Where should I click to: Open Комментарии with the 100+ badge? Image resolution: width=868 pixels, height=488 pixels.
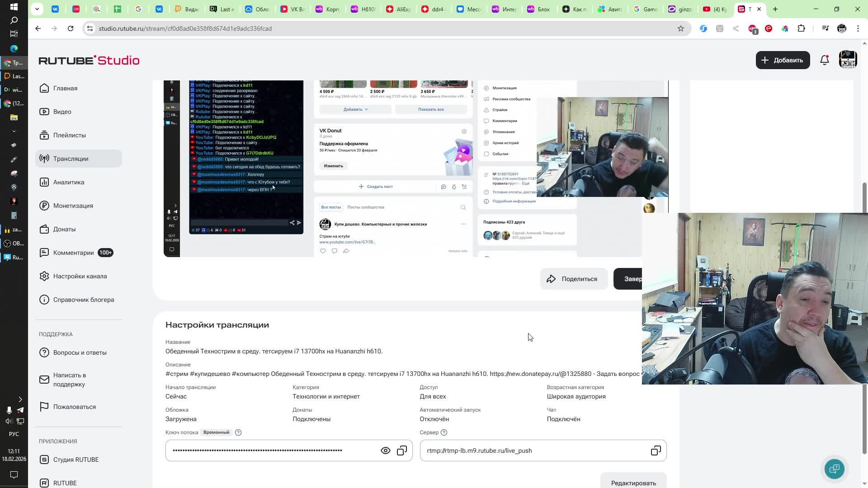[x=74, y=253]
